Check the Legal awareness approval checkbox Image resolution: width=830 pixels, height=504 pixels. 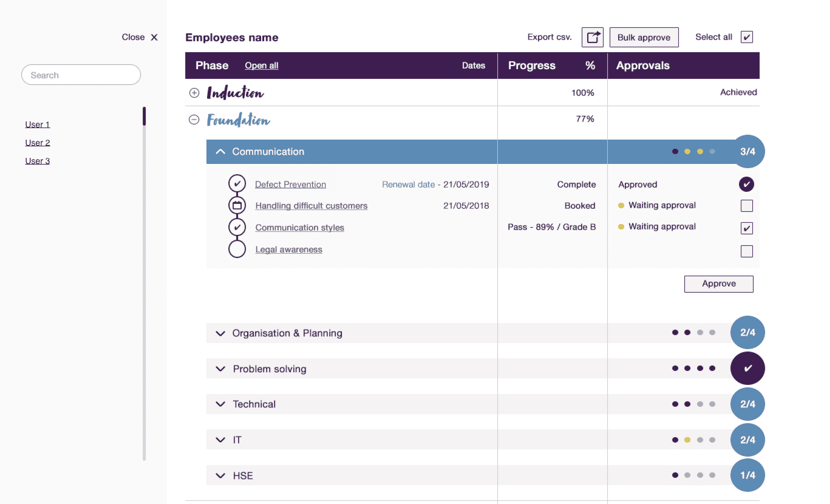(x=747, y=251)
